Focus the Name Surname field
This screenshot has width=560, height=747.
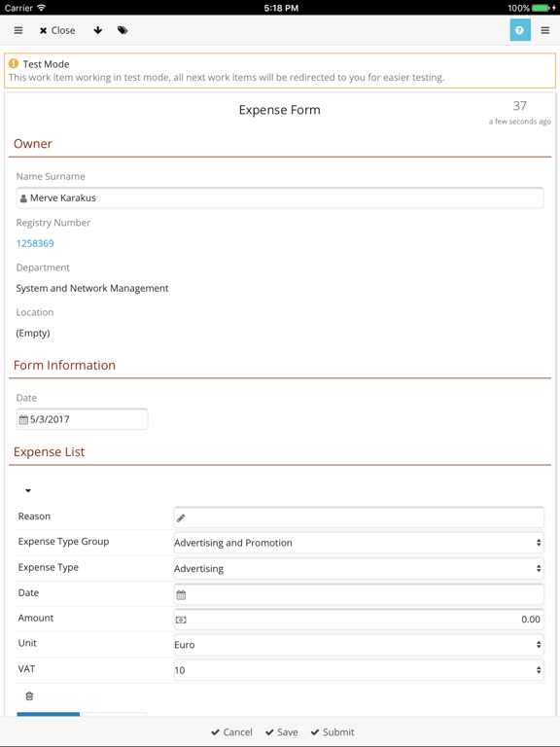(280, 197)
